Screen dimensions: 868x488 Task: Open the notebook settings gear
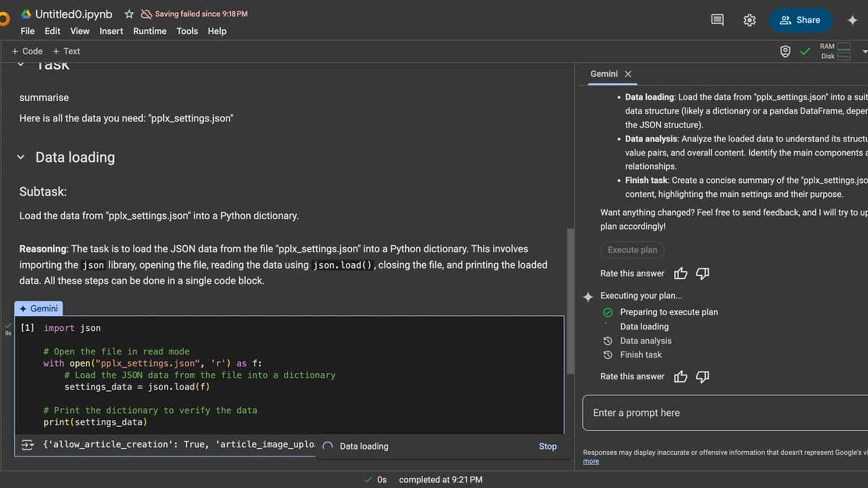point(750,20)
